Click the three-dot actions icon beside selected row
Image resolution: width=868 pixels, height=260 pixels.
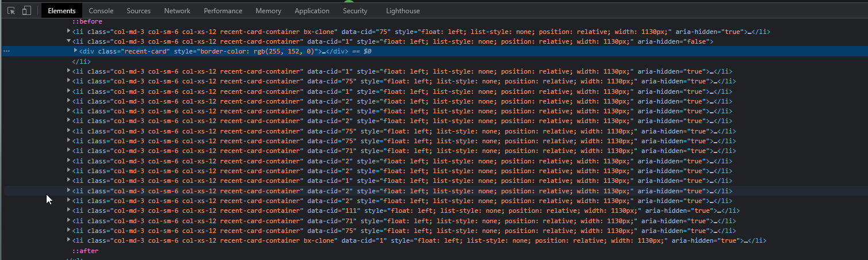coord(7,51)
